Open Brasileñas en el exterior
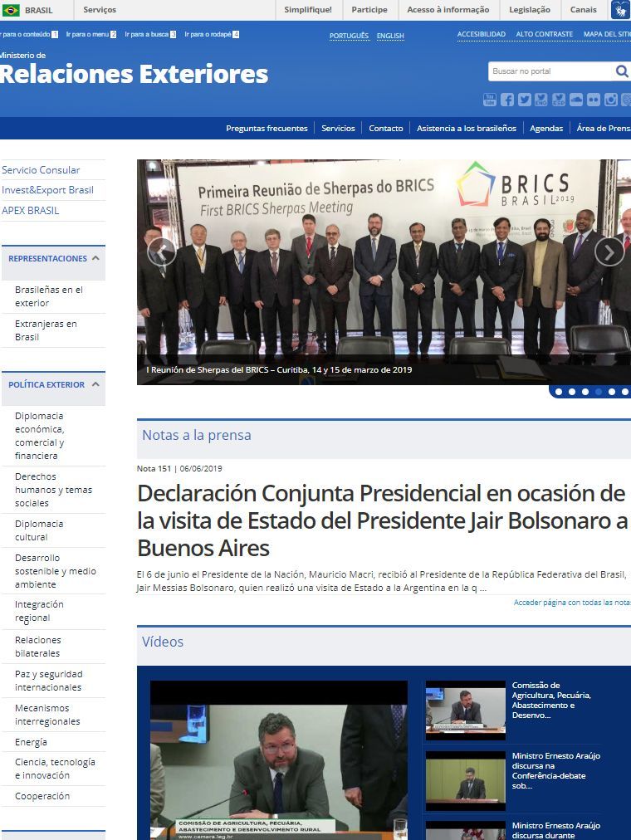The image size is (631, 840). coord(49,296)
